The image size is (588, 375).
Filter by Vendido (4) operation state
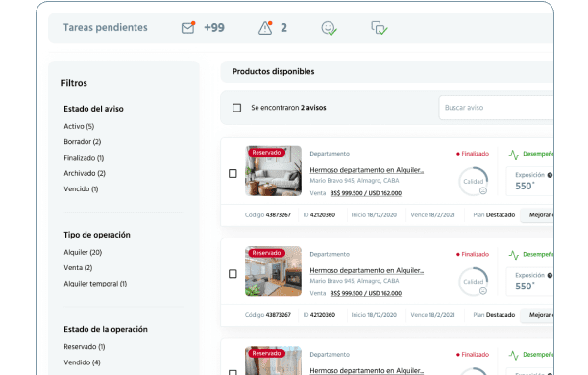point(82,362)
